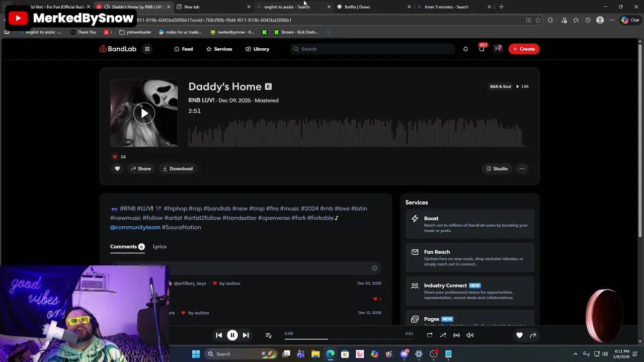Image resolution: width=644 pixels, height=362 pixels.
Task: Open the BandLab home logo
Action: coord(118,49)
